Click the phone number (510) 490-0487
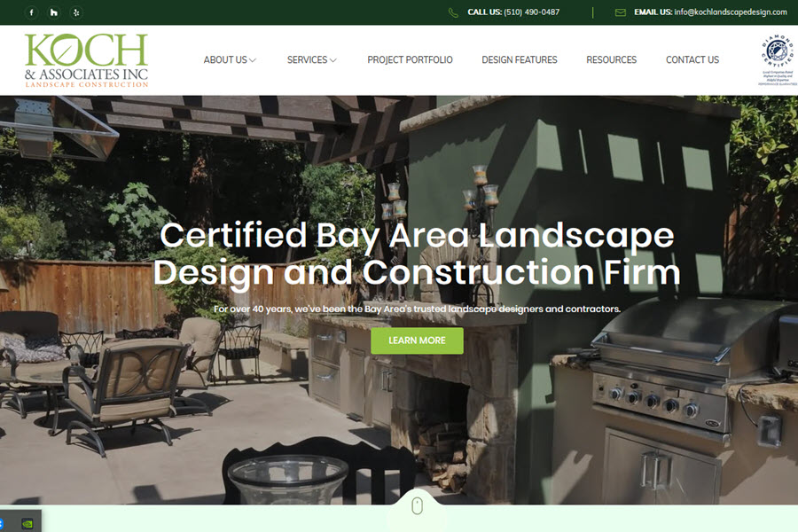Screen dimensions: 798x532 click(531, 12)
